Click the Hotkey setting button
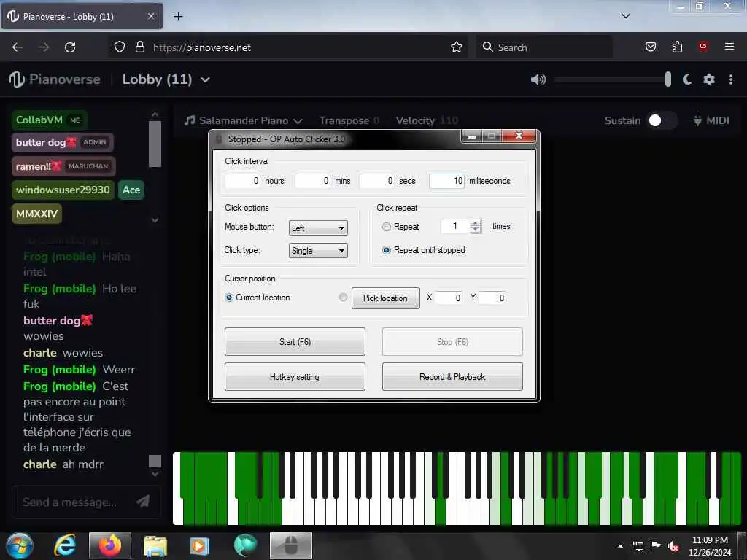This screenshot has width=747, height=560. (x=295, y=377)
